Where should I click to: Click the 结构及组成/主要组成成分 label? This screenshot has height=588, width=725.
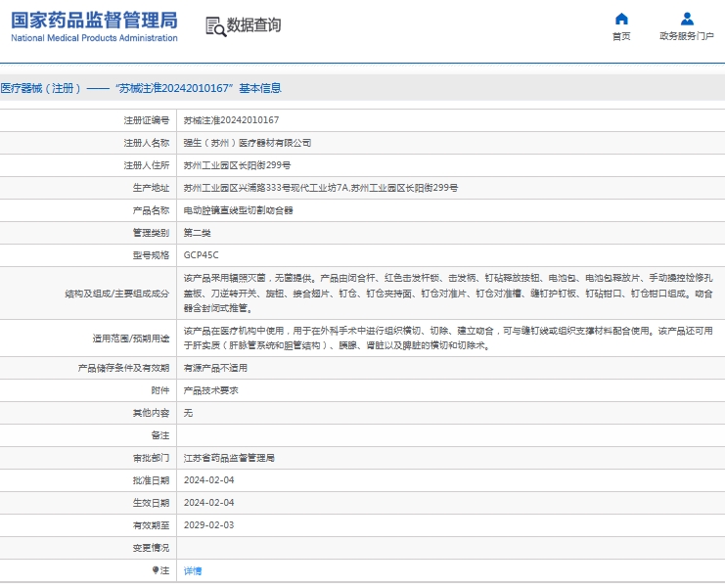tap(117, 294)
